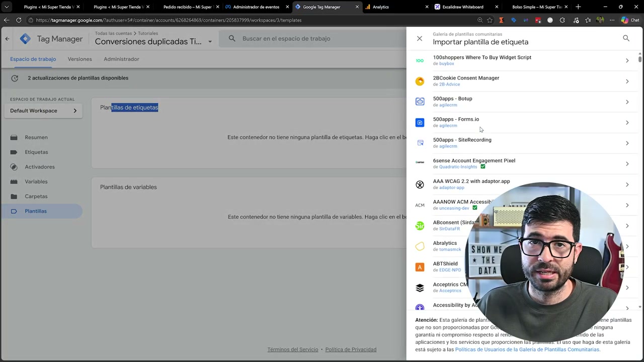Click the Acceptrics template icon
Screen dimensions: 644x362
[420, 288]
